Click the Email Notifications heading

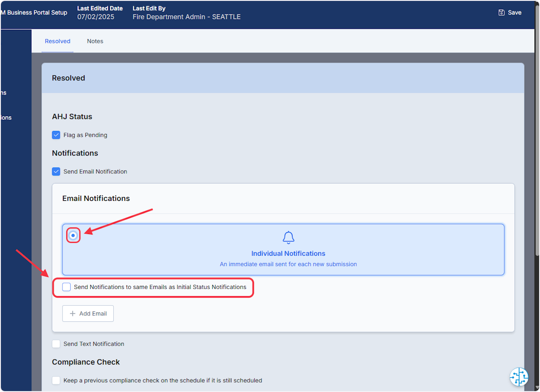pos(96,198)
